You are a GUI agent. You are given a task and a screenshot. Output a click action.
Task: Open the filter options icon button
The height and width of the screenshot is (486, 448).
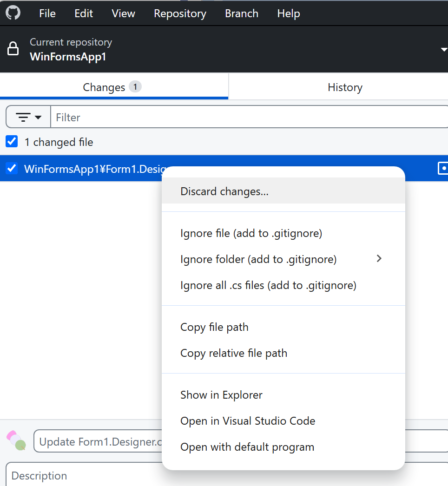28,117
